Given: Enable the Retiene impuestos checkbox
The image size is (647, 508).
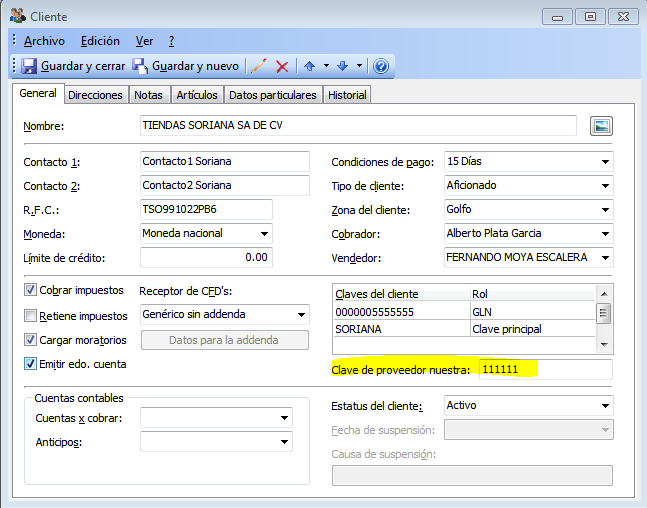Looking at the screenshot, I should pyautogui.click(x=30, y=316).
